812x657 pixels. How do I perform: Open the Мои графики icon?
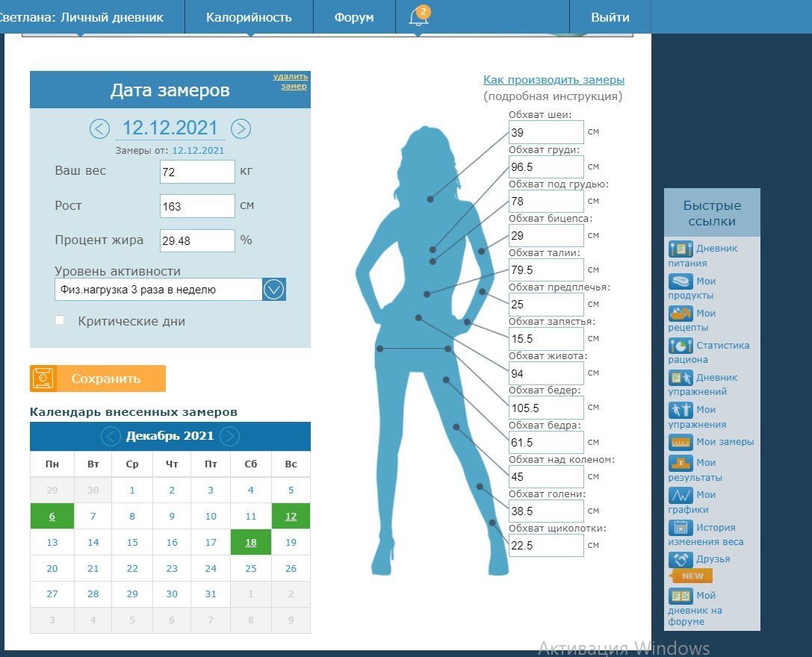681,495
